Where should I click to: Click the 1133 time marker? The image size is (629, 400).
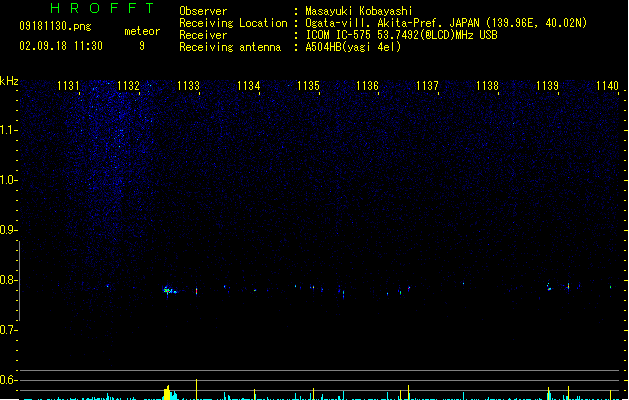coord(188,86)
